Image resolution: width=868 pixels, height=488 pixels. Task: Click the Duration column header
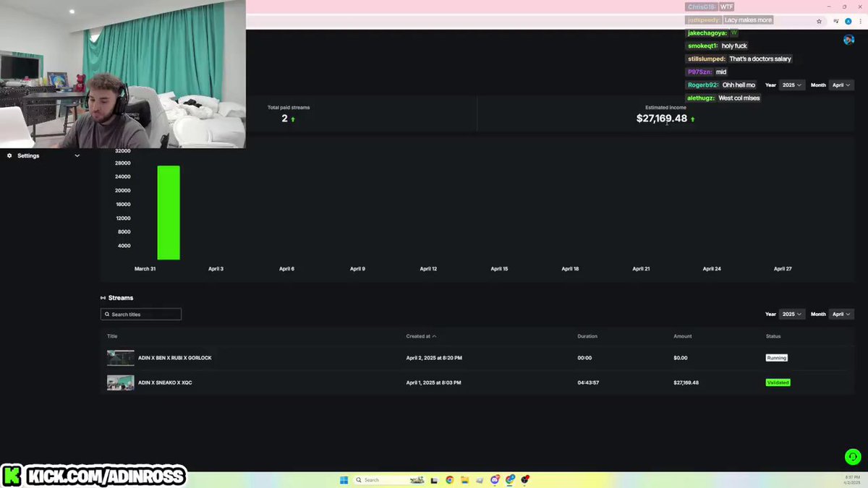(587, 336)
